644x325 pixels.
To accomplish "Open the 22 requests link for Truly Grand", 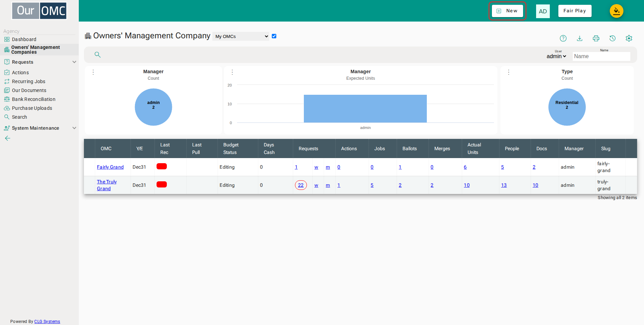I will point(301,185).
